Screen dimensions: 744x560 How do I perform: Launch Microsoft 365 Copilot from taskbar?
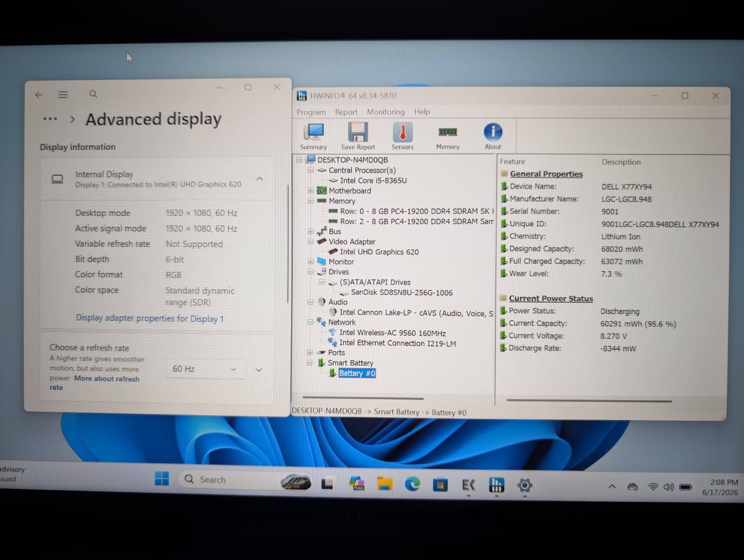(357, 484)
